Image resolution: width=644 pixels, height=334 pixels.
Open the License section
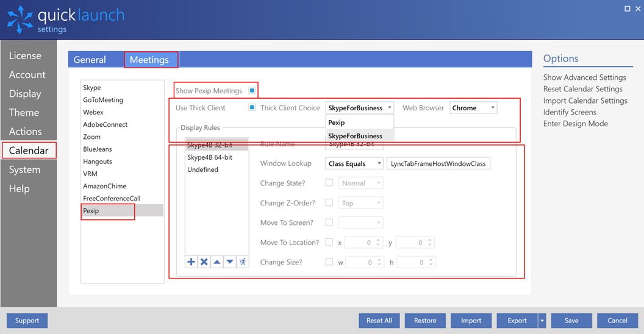25,55
